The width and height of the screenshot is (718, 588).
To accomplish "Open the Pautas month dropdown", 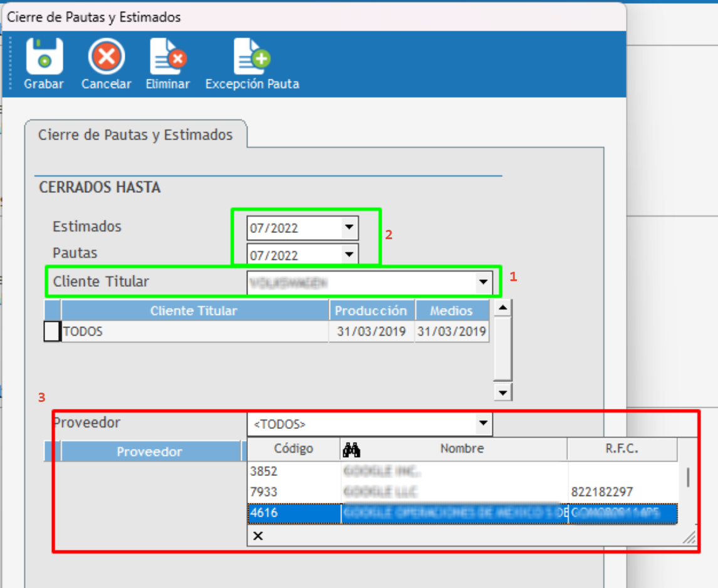I will pyautogui.click(x=349, y=254).
